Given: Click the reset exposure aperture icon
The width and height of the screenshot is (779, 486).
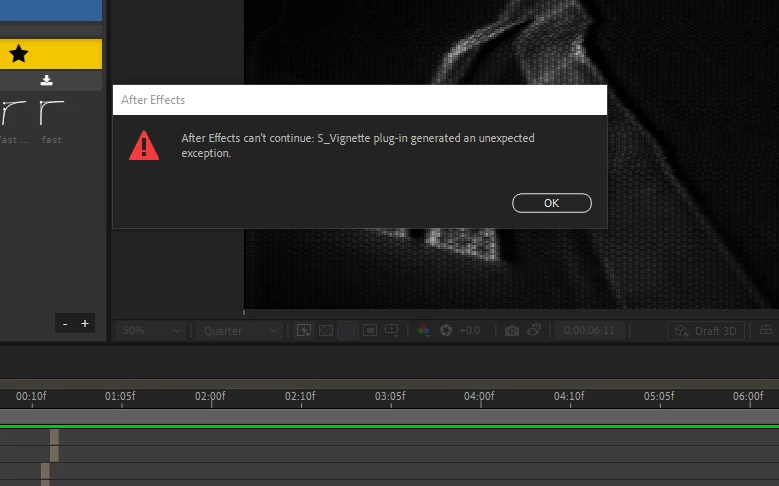Looking at the screenshot, I should (446, 330).
